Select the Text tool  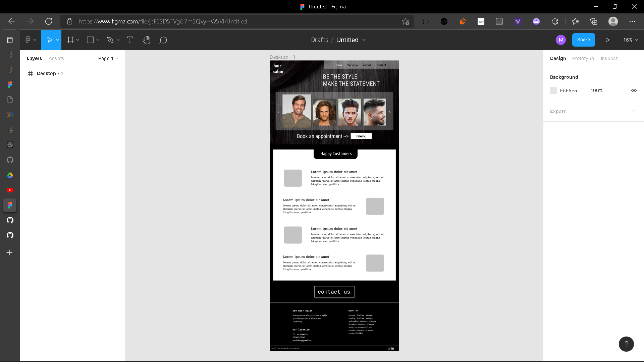coord(130,40)
